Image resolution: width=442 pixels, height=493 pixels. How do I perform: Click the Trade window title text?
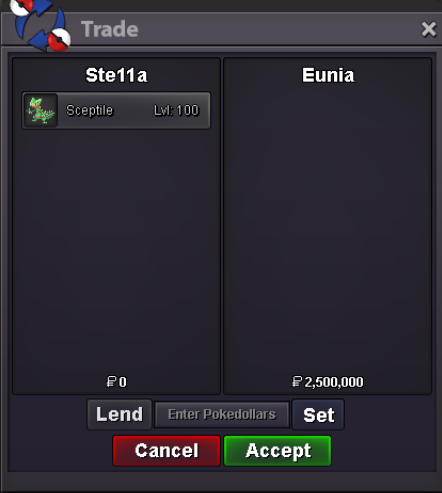[x=110, y=29]
